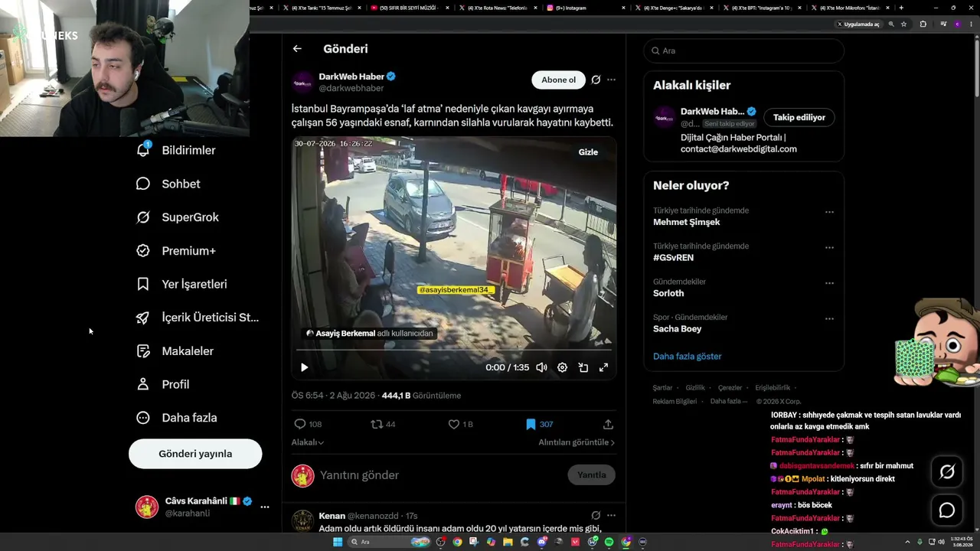Open DarkWeb Haber's profile avatar on the post
Image resolution: width=980 pixels, height=551 pixels.
click(x=303, y=82)
